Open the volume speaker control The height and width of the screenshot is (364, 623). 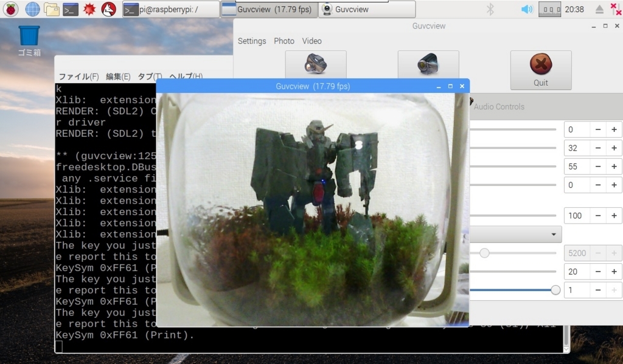(526, 9)
